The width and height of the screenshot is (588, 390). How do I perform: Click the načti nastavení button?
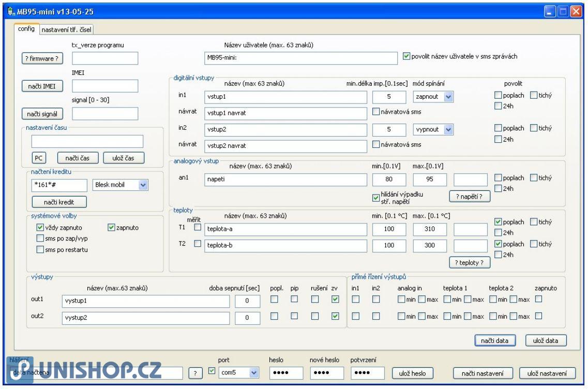click(483, 373)
